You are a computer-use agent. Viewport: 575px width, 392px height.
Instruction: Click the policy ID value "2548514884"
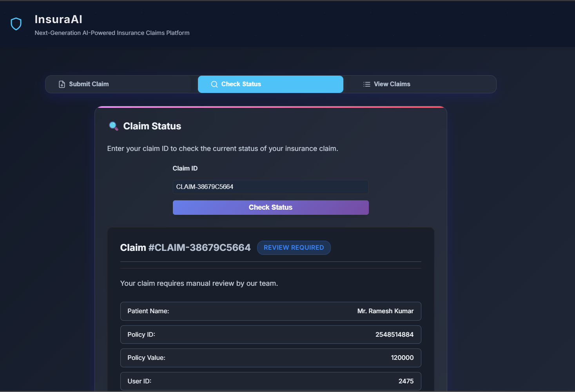(x=394, y=335)
